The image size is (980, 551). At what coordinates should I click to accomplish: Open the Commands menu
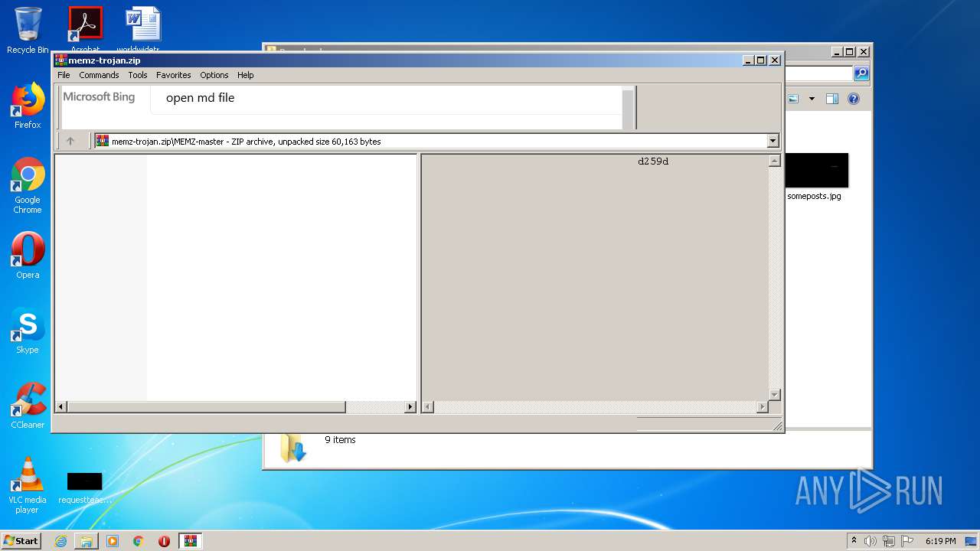[99, 75]
